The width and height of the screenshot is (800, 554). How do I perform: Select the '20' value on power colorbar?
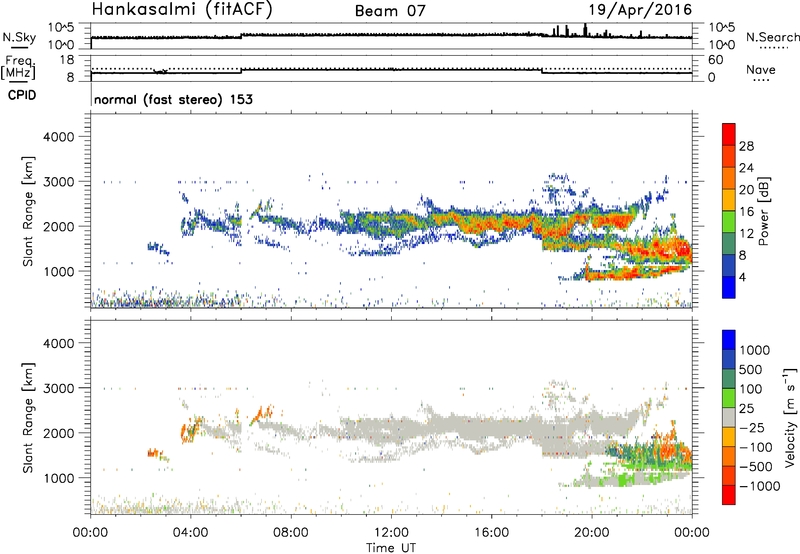coord(746,190)
